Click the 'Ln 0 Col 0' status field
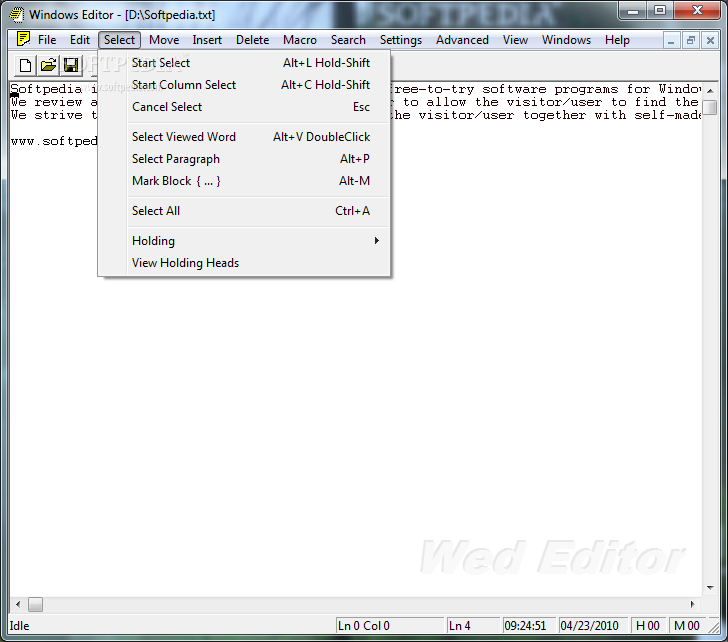 click(x=389, y=626)
